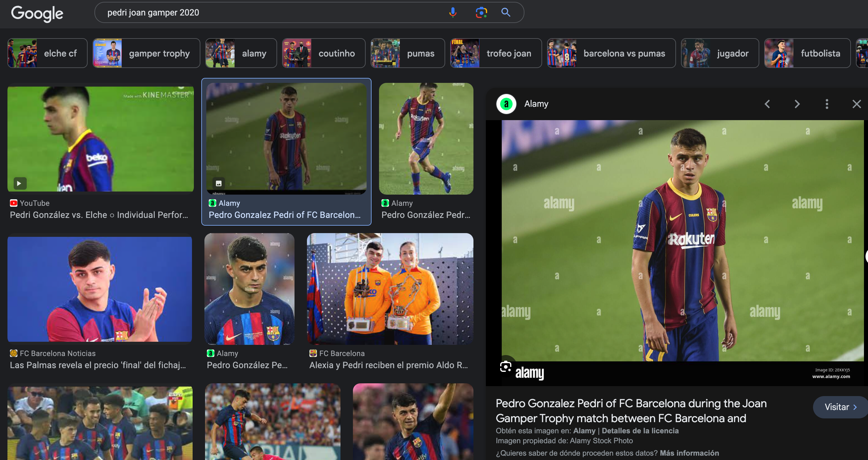
Task: Select the 'barcelona vs pumas' filter chip
Action: [x=611, y=53]
